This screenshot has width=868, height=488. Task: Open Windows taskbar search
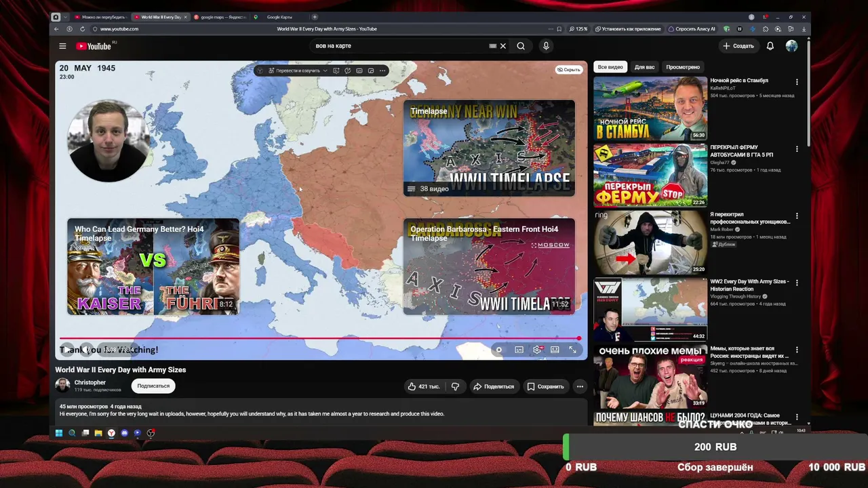72,433
